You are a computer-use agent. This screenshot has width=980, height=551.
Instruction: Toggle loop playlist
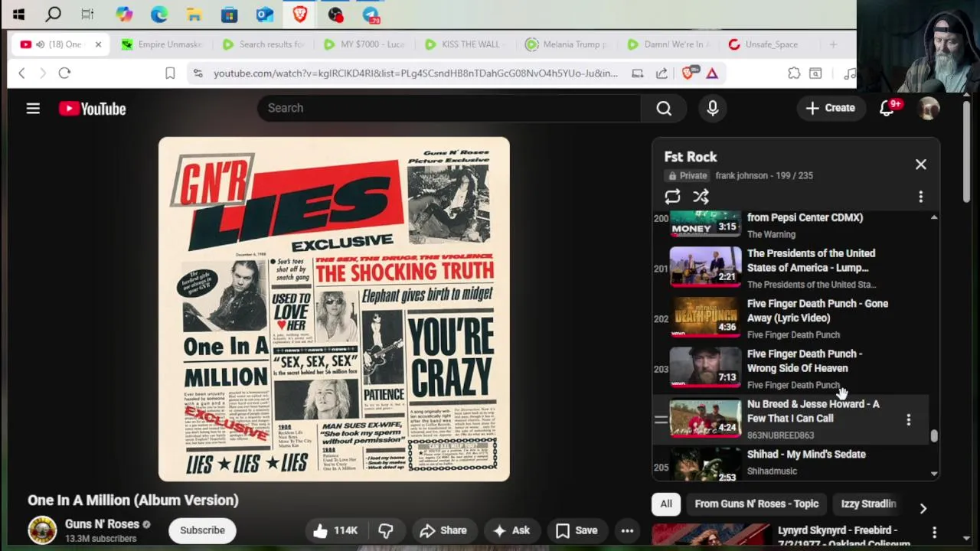(x=672, y=197)
